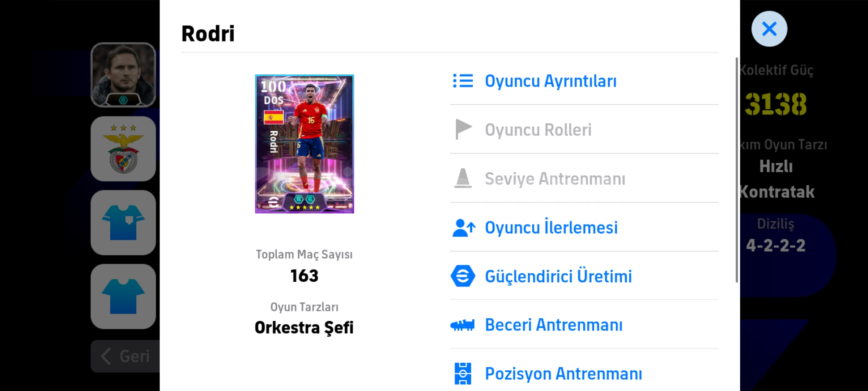Click the list icon beside Oyuncu Ayrıntıları

tap(463, 81)
